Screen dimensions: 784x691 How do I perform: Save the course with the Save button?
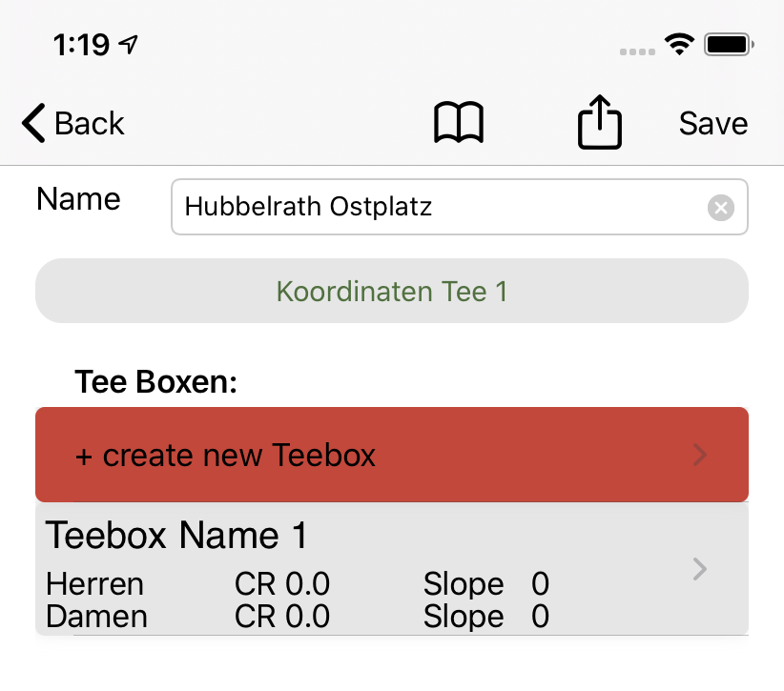713,124
